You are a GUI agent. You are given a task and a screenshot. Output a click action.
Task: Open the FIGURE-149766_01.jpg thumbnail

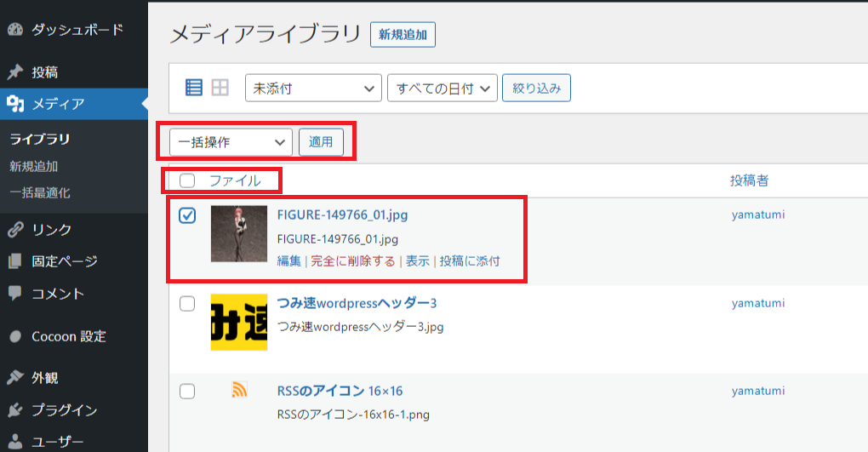239,234
